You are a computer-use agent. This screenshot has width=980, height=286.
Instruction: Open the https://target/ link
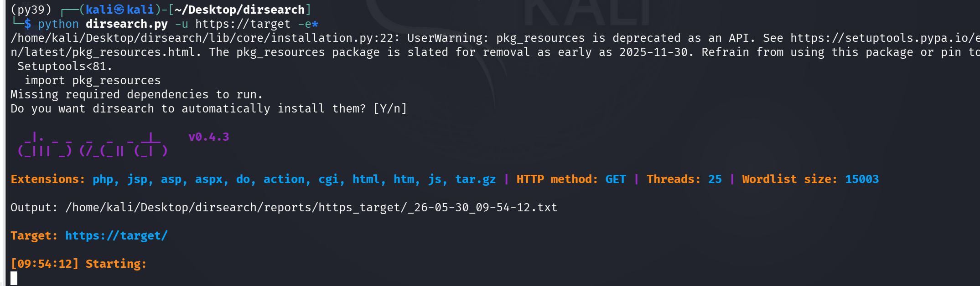116,236
